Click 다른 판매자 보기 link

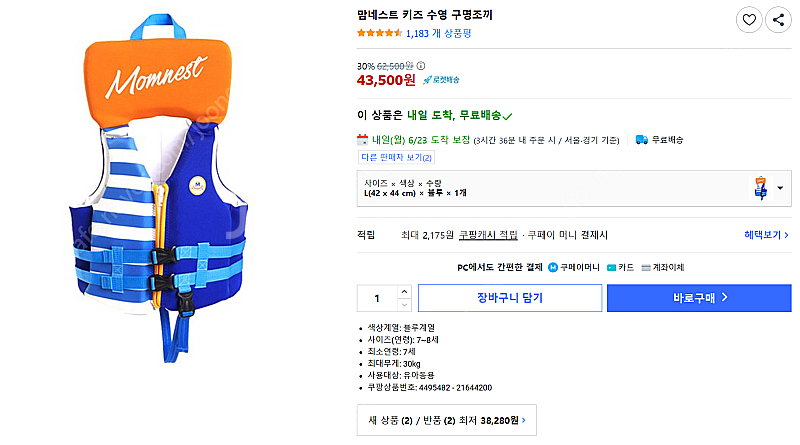tap(396, 157)
